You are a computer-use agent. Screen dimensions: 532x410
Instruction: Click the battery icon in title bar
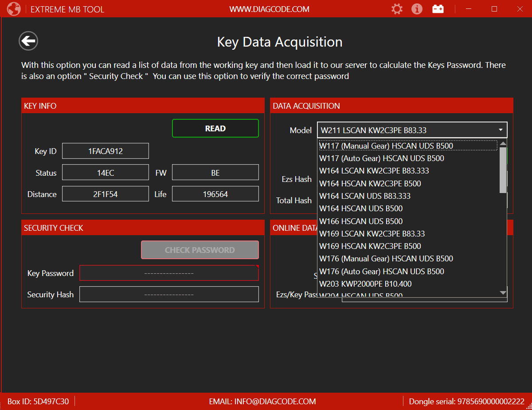[x=438, y=9]
